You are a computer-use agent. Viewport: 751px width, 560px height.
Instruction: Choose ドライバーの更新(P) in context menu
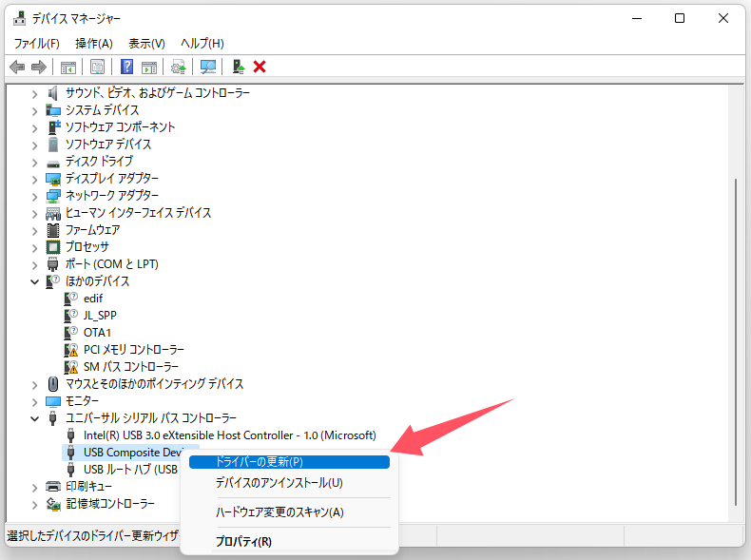pos(289,462)
